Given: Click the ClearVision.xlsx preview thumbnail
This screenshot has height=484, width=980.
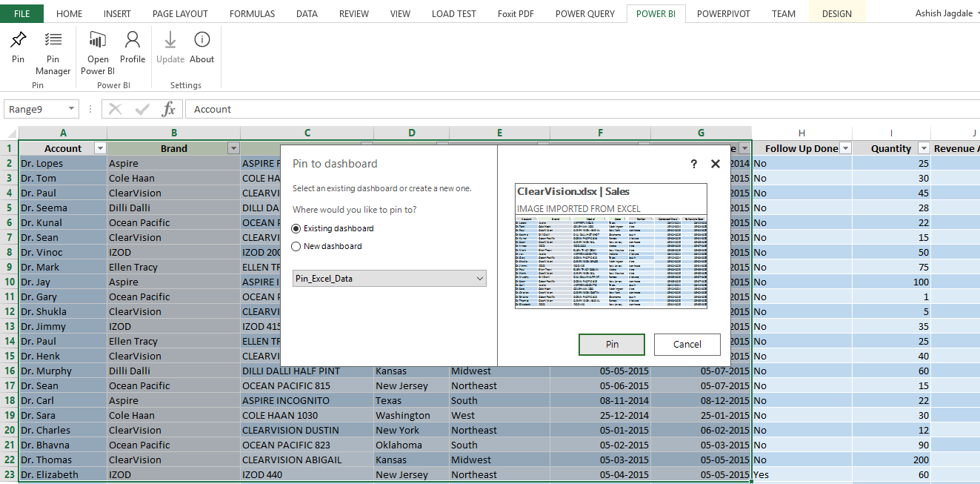Looking at the screenshot, I should pos(611,246).
